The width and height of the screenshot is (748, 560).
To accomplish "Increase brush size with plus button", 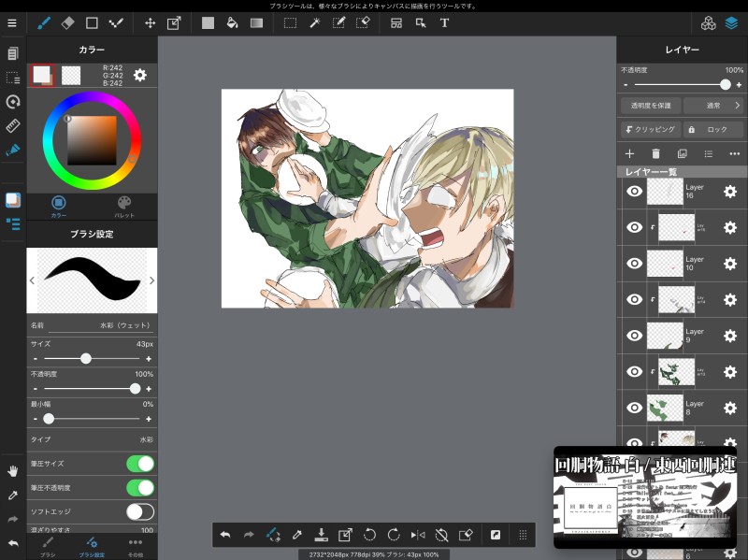I will (x=149, y=359).
